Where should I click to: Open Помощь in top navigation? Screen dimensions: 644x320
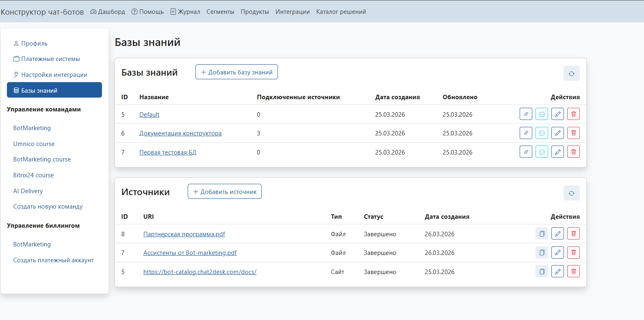(x=147, y=12)
